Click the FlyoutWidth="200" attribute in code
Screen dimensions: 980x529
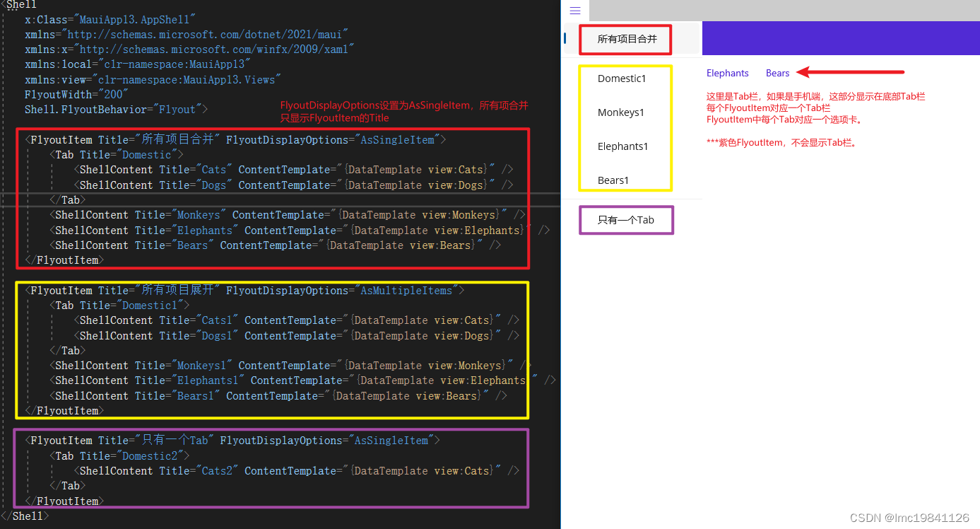pyautogui.click(x=76, y=95)
